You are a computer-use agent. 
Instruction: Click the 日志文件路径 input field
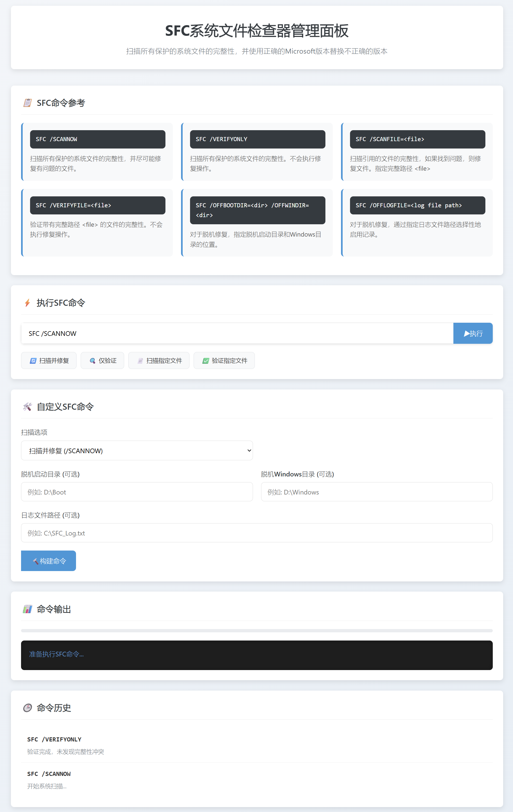point(257,533)
